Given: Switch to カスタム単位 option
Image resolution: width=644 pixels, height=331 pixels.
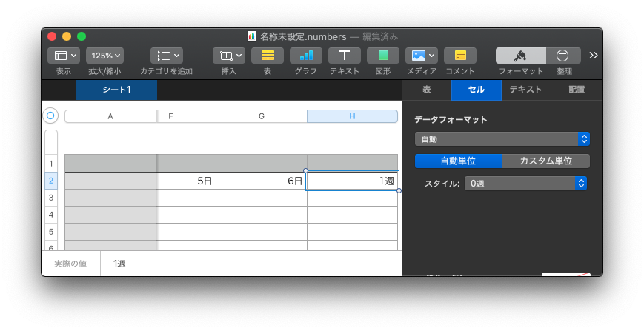Looking at the screenshot, I should click(x=546, y=161).
